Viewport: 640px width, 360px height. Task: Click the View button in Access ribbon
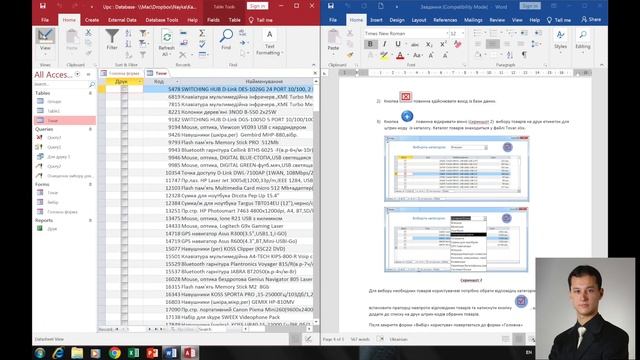click(x=45, y=42)
